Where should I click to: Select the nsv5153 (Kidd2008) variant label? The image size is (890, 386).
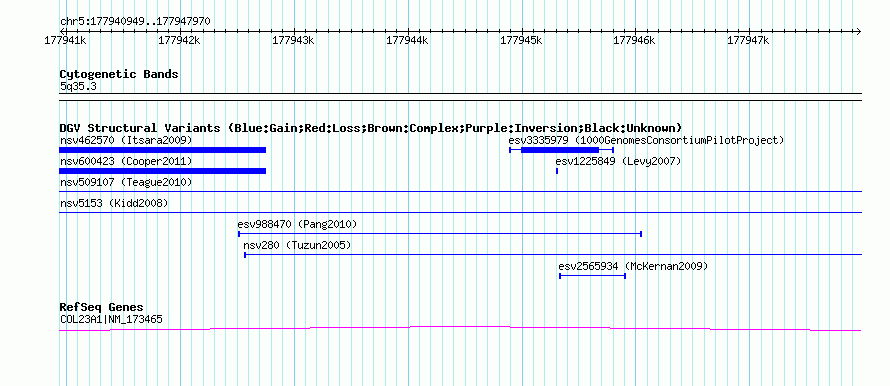tap(114, 203)
